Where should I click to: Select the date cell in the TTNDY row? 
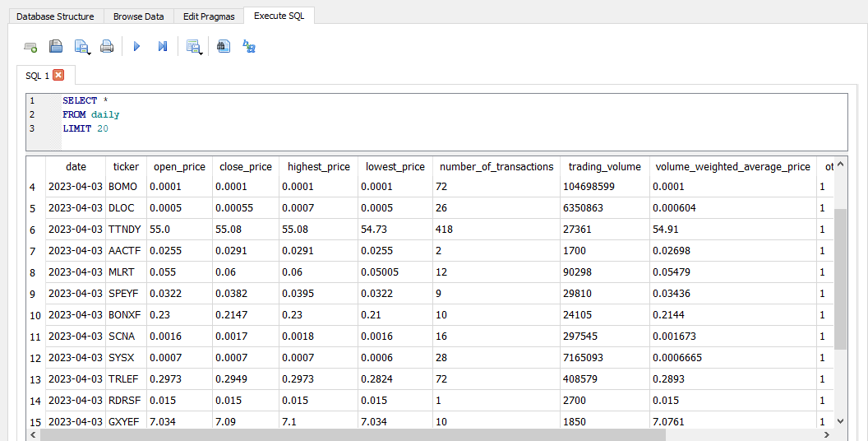coord(76,229)
